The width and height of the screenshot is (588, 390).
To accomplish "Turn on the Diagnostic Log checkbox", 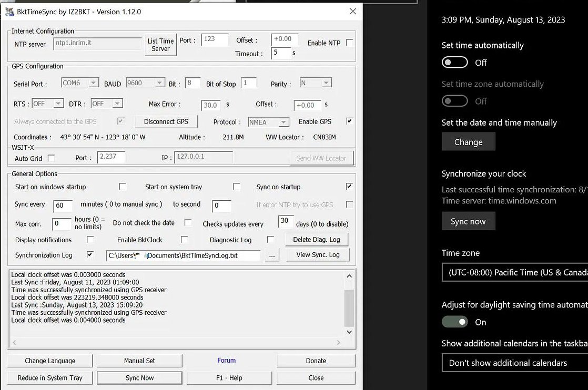I will pyautogui.click(x=270, y=239).
